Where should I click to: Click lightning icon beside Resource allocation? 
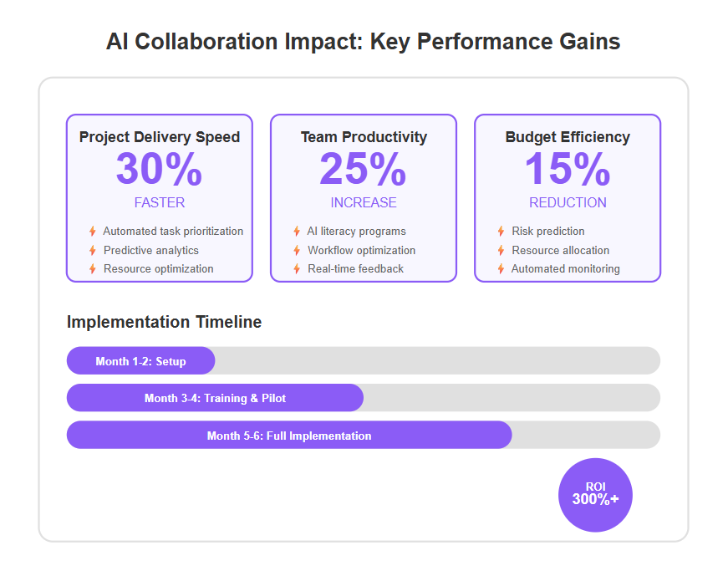pos(501,250)
